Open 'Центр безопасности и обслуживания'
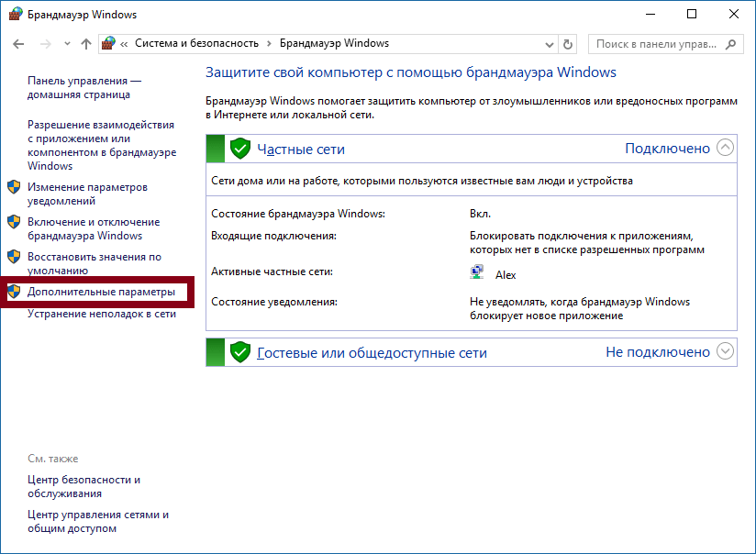Viewport: 756px width, 554px height. 83,486
